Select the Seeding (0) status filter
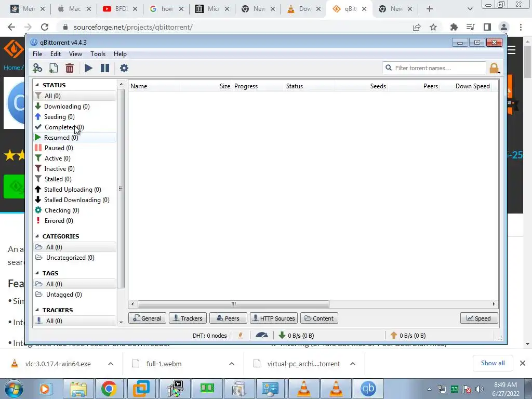The image size is (532, 399). click(x=75, y=117)
